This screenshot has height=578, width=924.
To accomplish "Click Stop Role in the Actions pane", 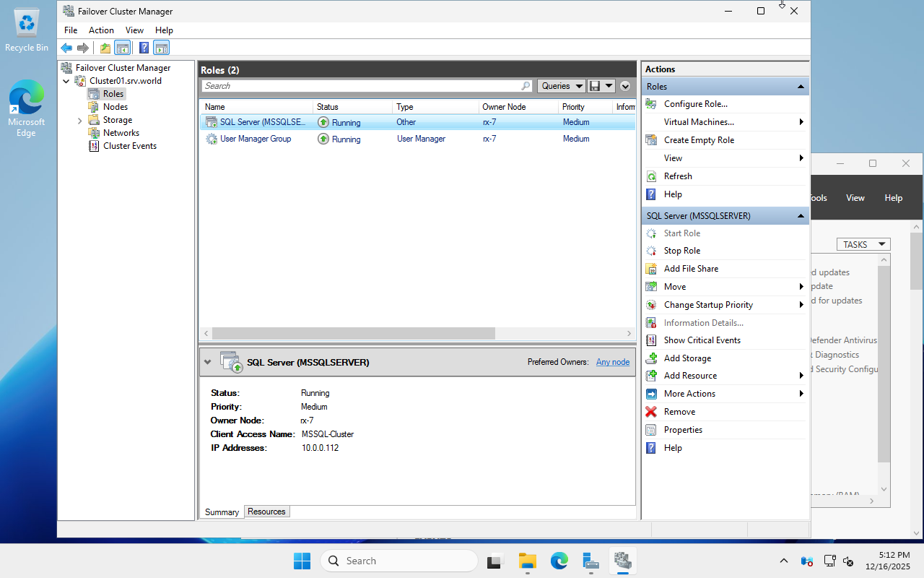I will pos(681,251).
